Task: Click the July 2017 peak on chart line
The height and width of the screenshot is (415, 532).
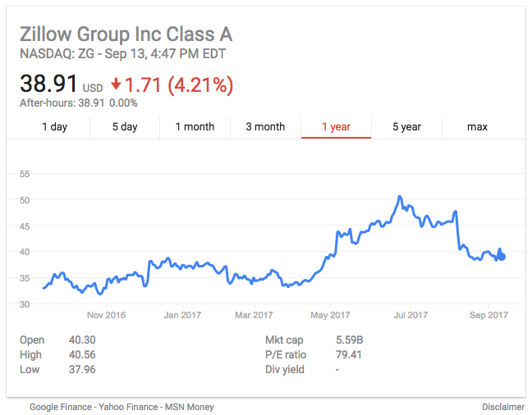Action: click(399, 197)
